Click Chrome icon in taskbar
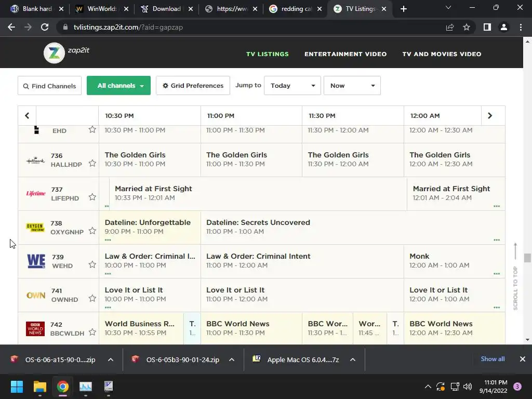The image size is (532, 399). tap(63, 387)
